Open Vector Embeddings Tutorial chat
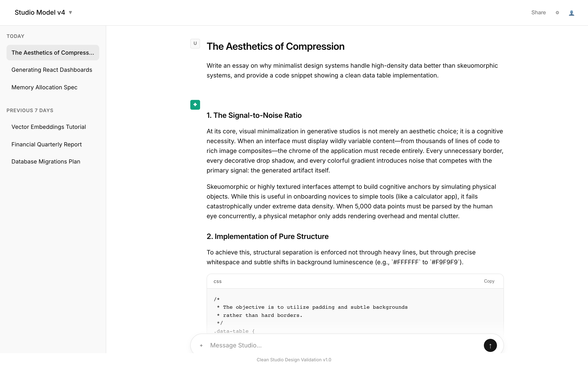This screenshot has height=367, width=588. (x=49, y=127)
